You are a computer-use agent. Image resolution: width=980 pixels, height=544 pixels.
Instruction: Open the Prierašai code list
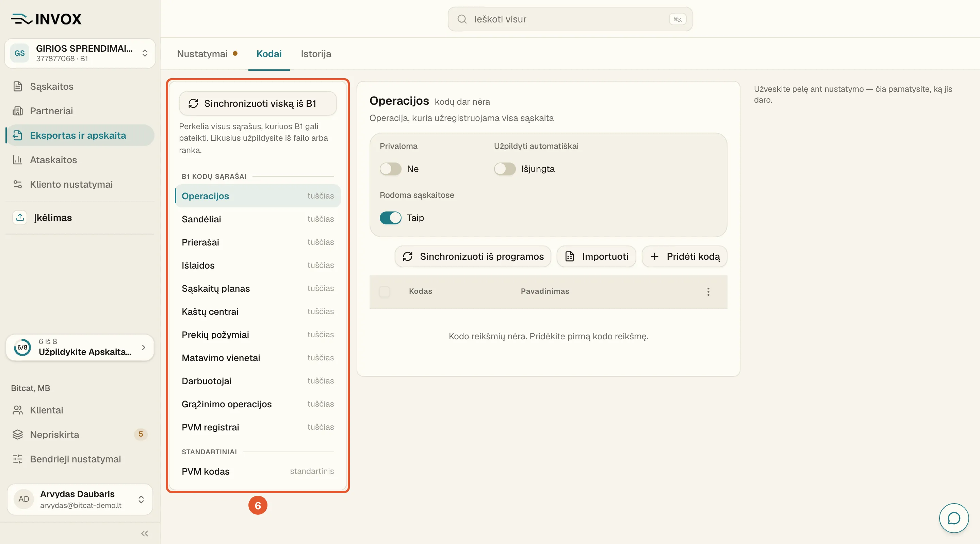(x=258, y=242)
